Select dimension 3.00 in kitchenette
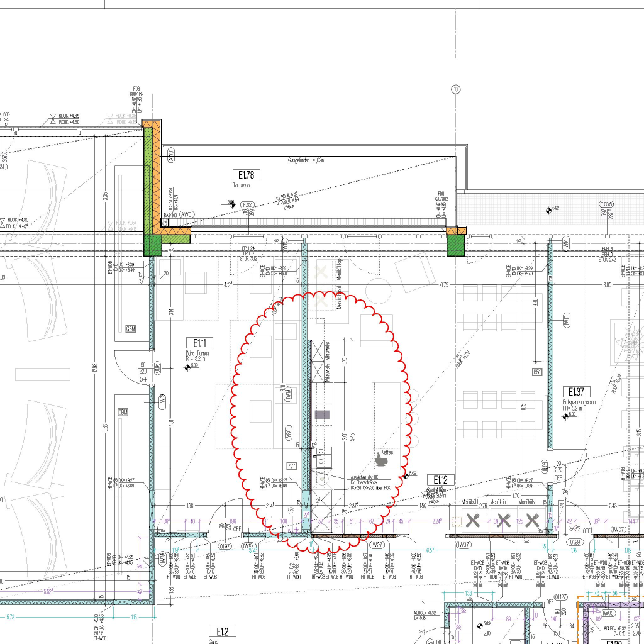The height and width of the screenshot is (644, 644). (345, 436)
